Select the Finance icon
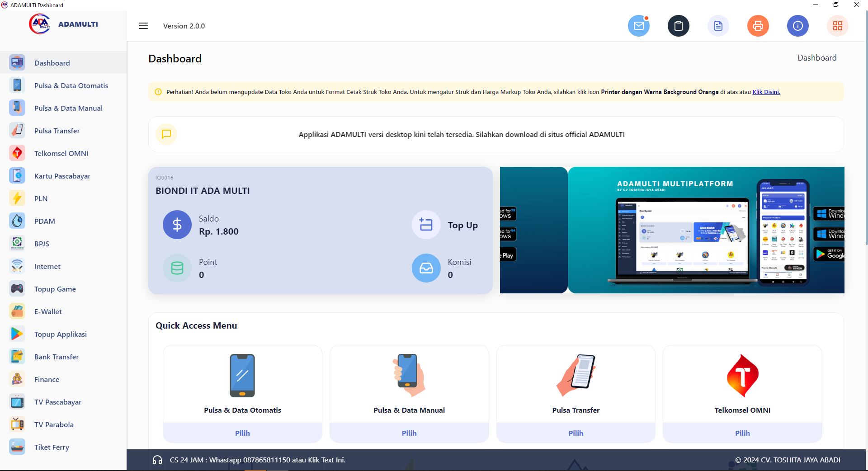868x471 pixels. (17, 379)
